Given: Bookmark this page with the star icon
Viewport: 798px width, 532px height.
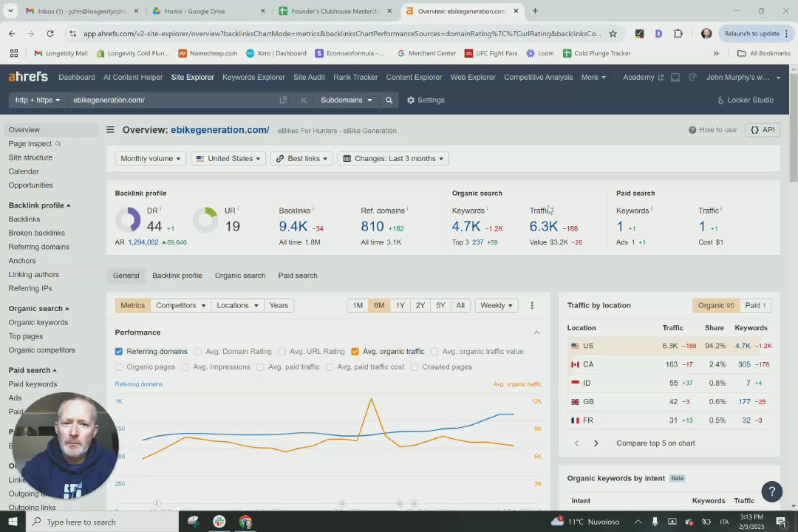Looking at the screenshot, I should click(x=613, y=33).
